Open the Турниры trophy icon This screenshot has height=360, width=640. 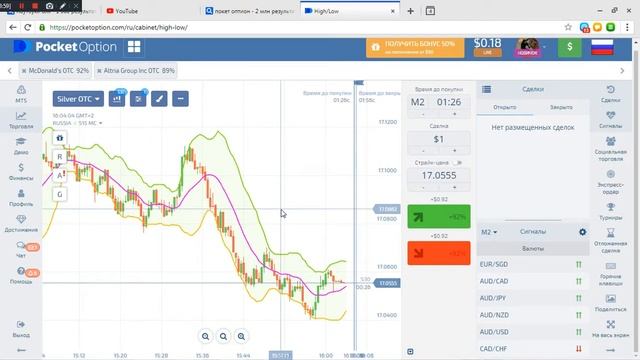pyautogui.click(x=611, y=211)
